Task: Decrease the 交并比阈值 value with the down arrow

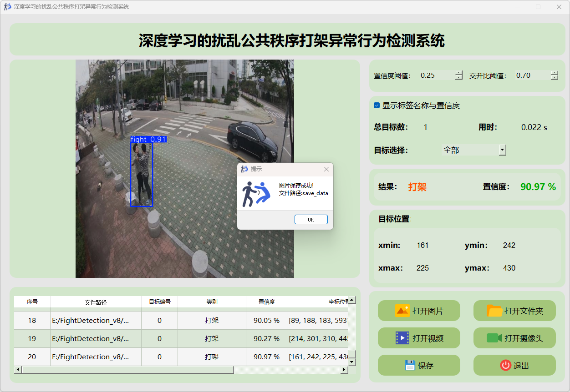Action: click(x=554, y=78)
